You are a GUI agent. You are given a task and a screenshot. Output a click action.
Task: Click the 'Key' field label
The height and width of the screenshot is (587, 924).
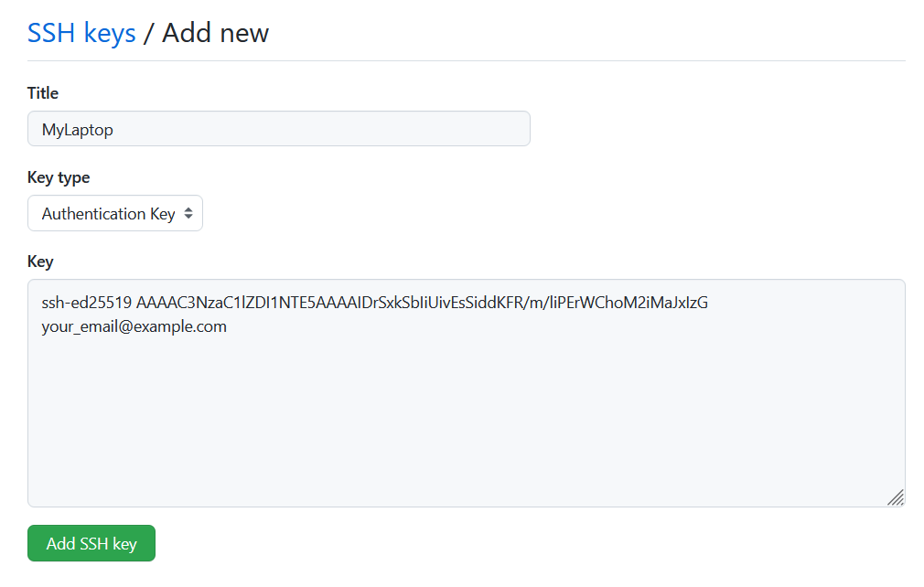pos(40,261)
